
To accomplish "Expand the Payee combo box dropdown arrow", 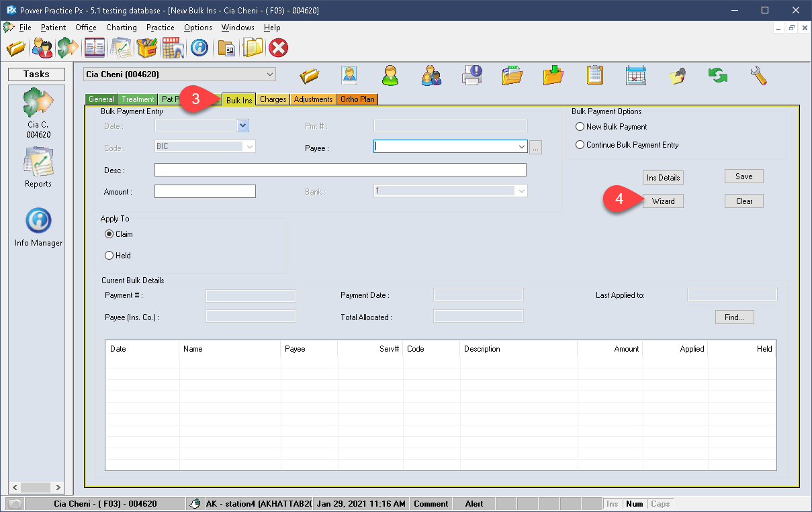I will [522, 146].
